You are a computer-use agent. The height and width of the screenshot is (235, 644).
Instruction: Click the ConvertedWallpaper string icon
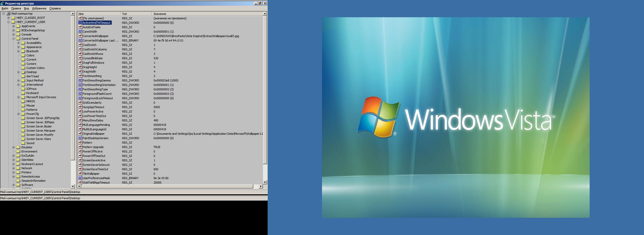(x=80, y=36)
